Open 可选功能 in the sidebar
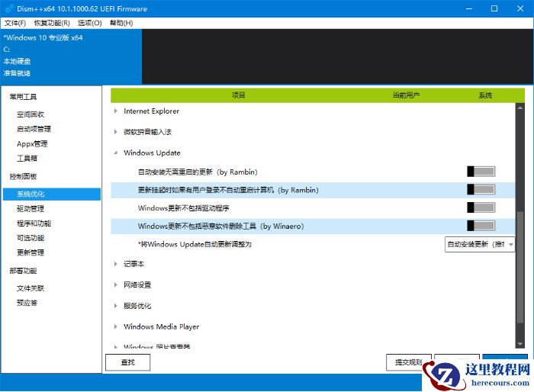The image size is (534, 392). pyautogui.click(x=31, y=238)
